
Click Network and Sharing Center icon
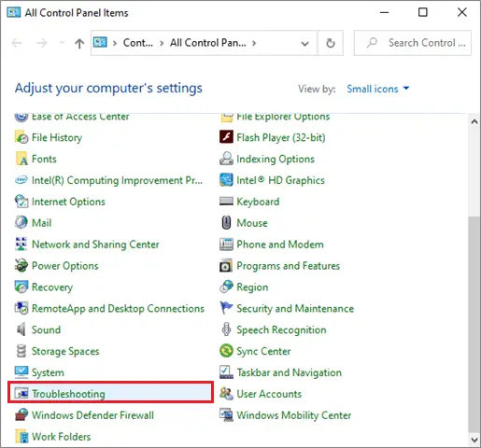[x=21, y=245]
